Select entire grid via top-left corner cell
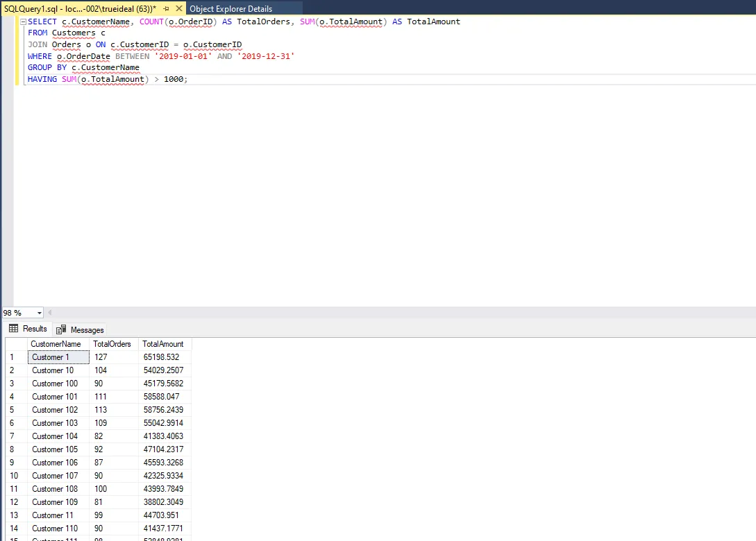 (x=16, y=344)
